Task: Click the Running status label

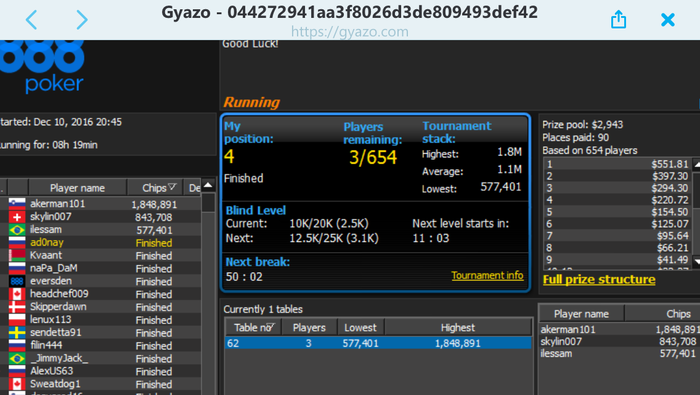Action: click(251, 102)
